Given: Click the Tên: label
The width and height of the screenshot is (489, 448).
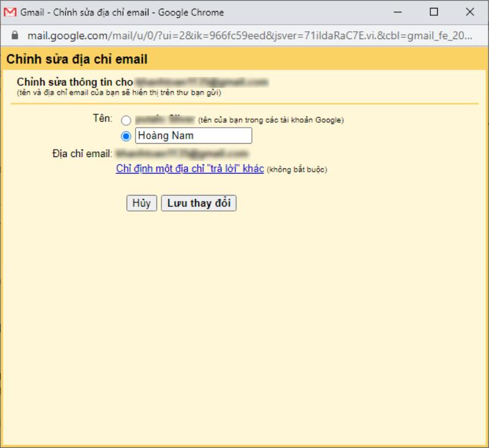Looking at the screenshot, I should pyautogui.click(x=102, y=118).
